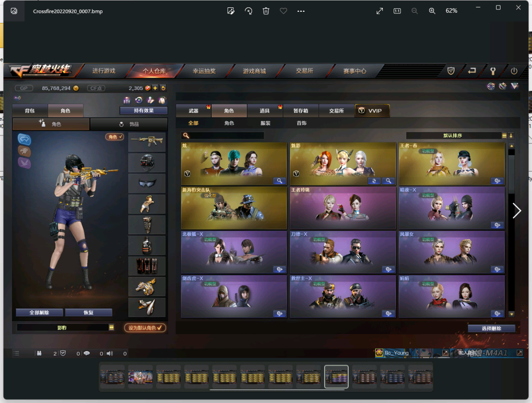
Task: Click the mouse icon above loadout
Action: (163, 100)
